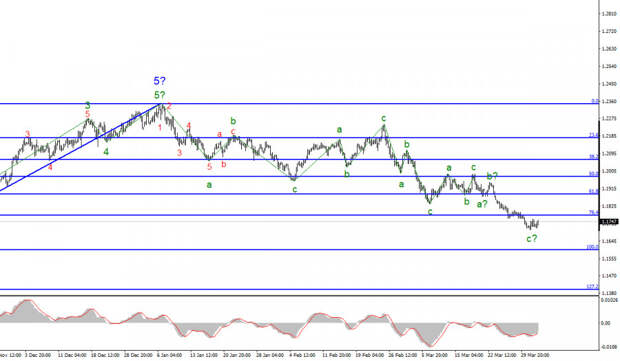The width and height of the screenshot is (620, 361).
Task: Click the blue '5?' wave label
Action: (x=160, y=81)
